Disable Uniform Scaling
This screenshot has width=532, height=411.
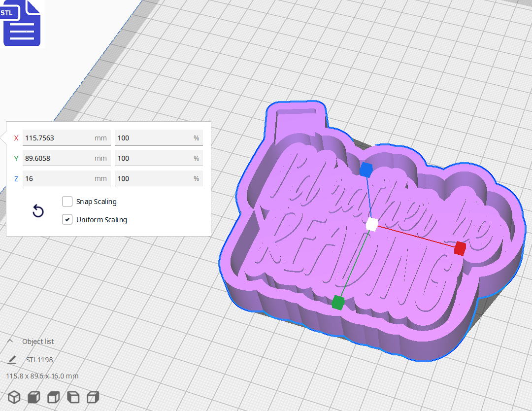tap(67, 219)
